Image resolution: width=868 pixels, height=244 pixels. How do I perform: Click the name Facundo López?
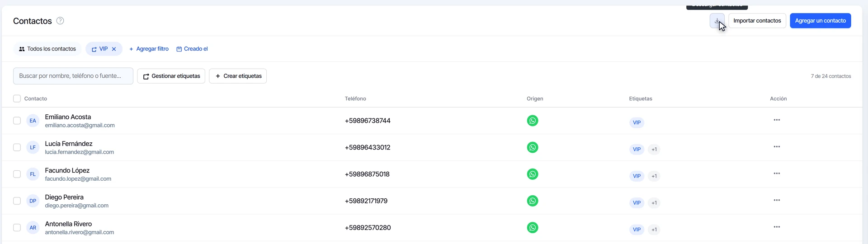(x=67, y=170)
